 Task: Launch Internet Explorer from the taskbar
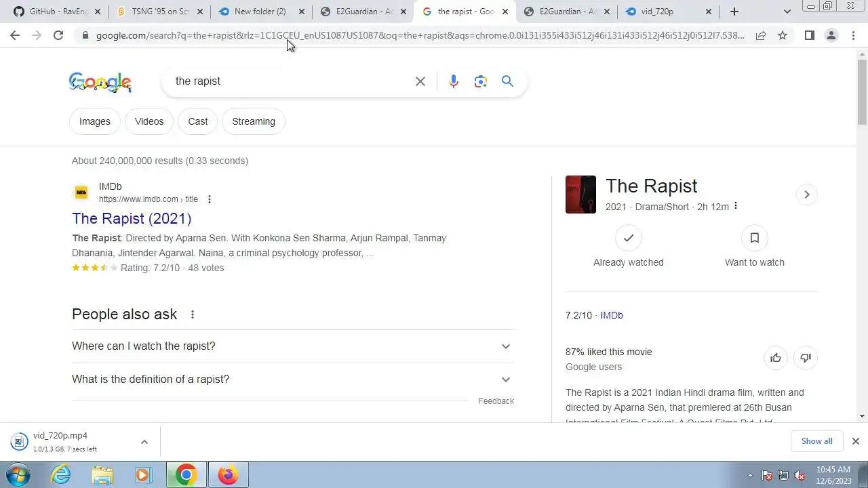pyautogui.click(x=61, y=474)
